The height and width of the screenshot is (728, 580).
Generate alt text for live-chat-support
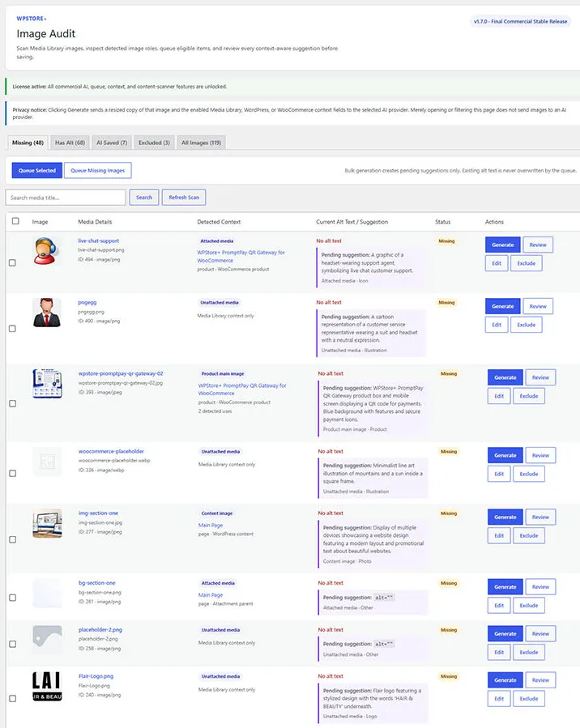(x=503, y=245)
